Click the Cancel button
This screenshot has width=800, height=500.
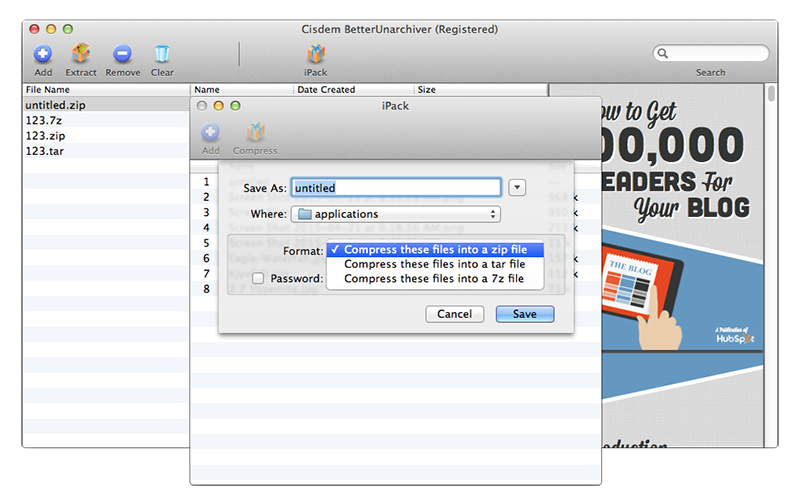pyautogui.click(x=455, y=314)
